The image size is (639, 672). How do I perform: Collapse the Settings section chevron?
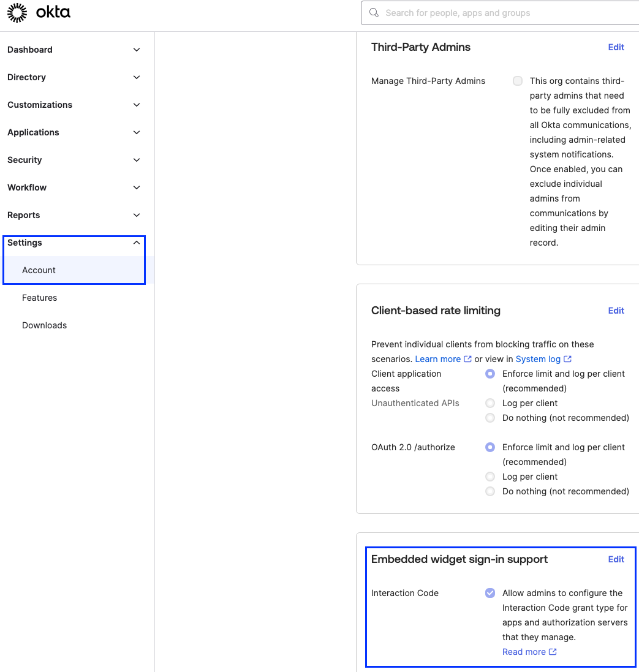(x=137, y=243)
